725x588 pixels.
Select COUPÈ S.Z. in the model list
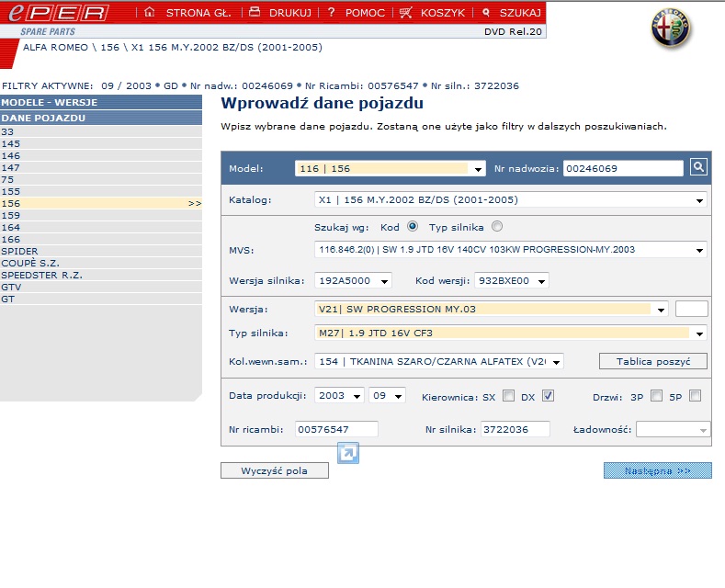(x=101, y=264)
